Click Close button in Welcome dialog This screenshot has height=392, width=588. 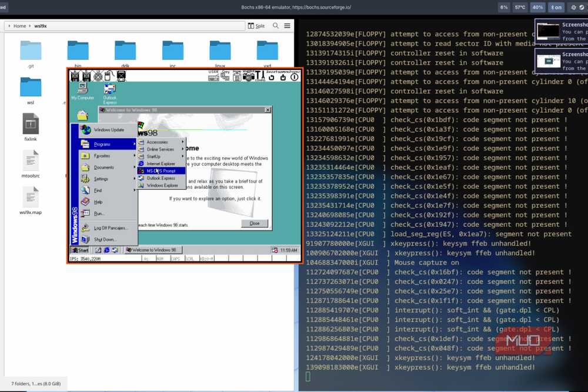coord(255,223)
